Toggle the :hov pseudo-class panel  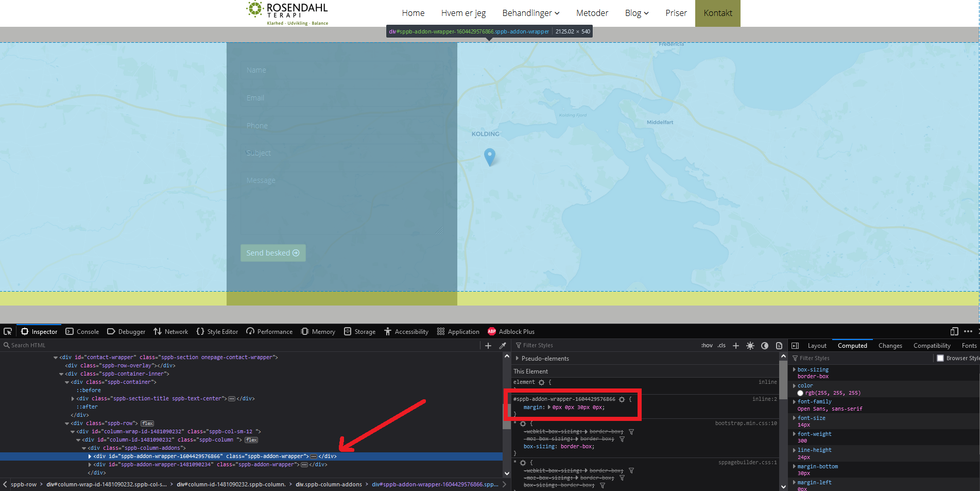(707, 345)
